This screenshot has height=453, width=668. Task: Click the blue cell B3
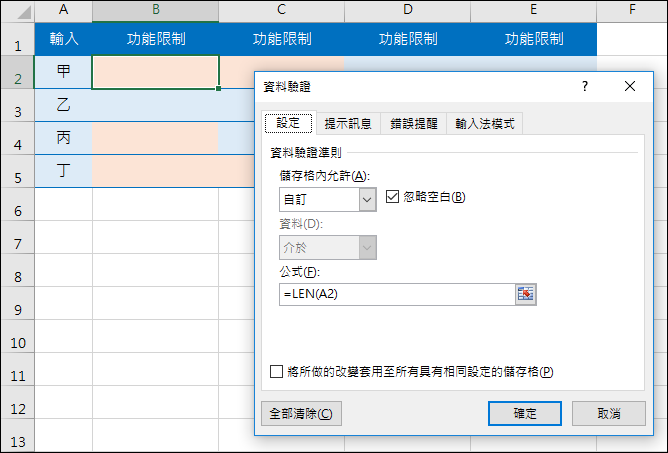point(155,106)
